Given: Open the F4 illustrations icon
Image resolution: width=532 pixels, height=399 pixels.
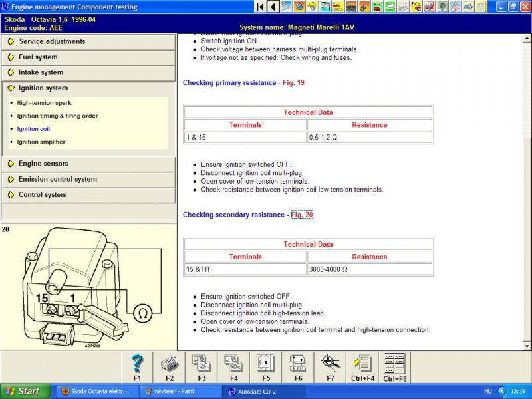Looking at the screenshot, I should point(234,368).
